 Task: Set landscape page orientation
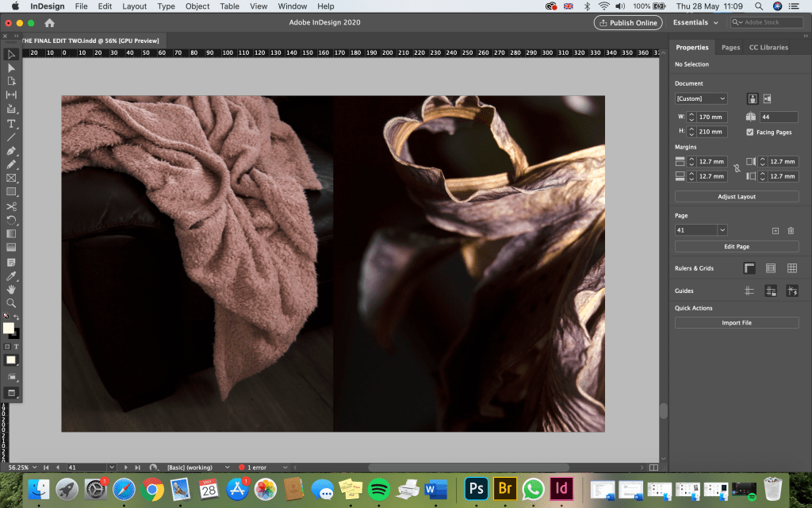click(x=767, y=98)
